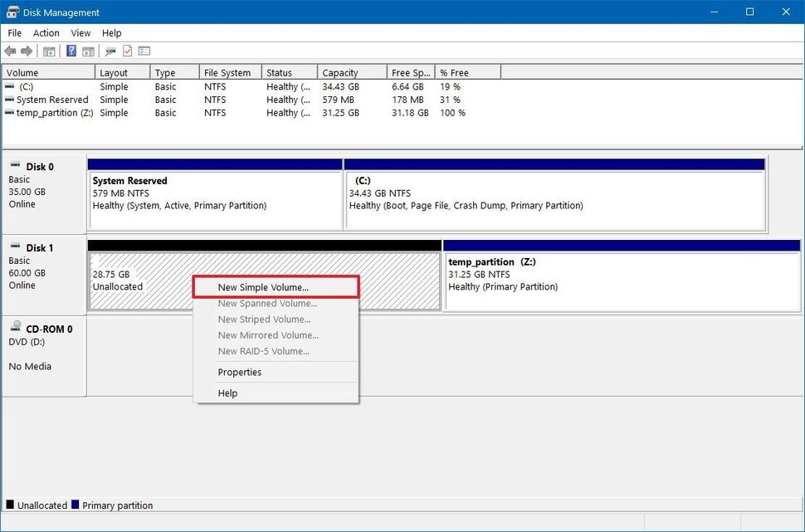The height and width of the screenshot is (532, 805).
Task: Open the File menu
Action: (x=13, y=33)
